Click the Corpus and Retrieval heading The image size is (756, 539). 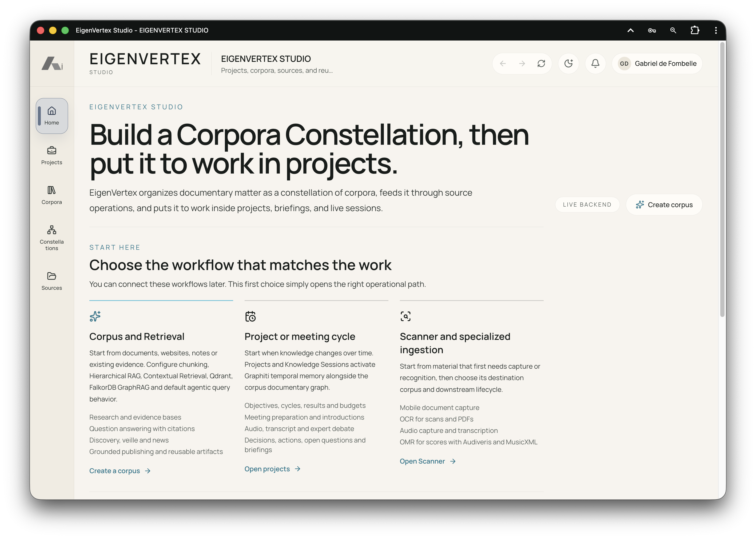(x=137, y=337)
